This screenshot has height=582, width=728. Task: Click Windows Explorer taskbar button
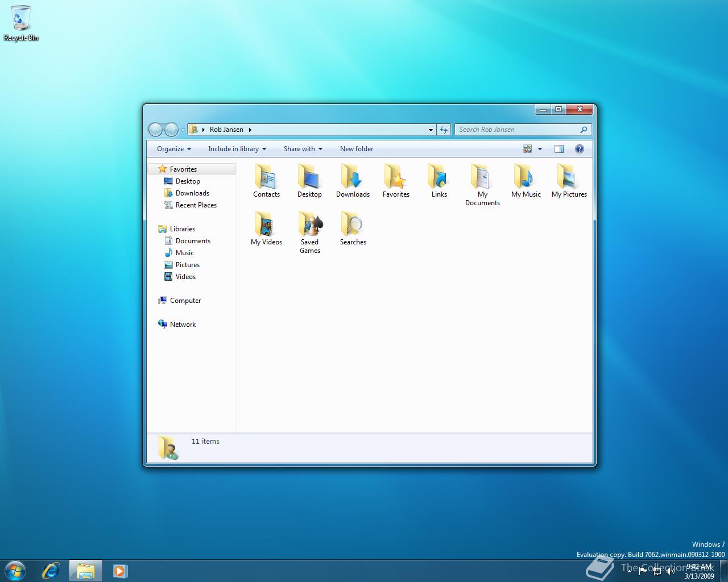pos(86,571)
